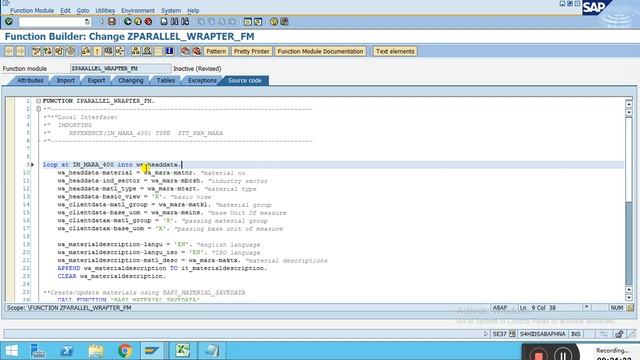Click the green Enter checkmark icon
This screenshot has width=640, height=360.
9,21
